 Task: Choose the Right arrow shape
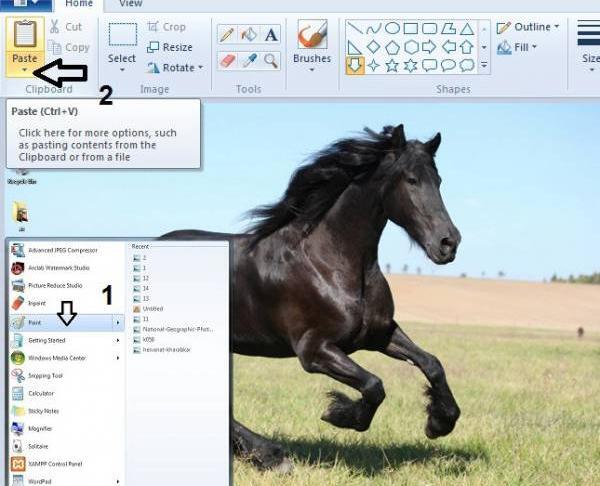(x=429, y=47)
